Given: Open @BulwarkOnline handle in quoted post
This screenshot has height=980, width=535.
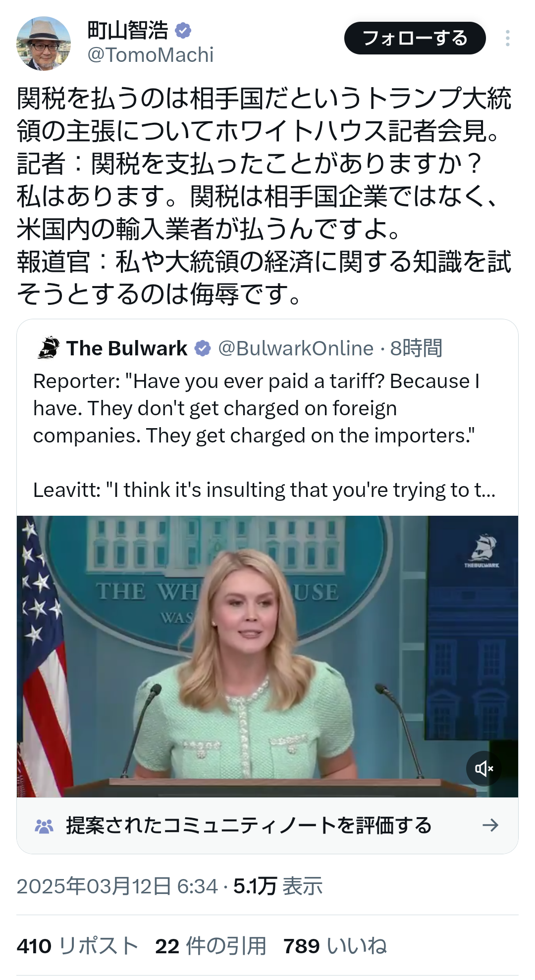Looking at the screenshot, I should [x=296, y=348].
